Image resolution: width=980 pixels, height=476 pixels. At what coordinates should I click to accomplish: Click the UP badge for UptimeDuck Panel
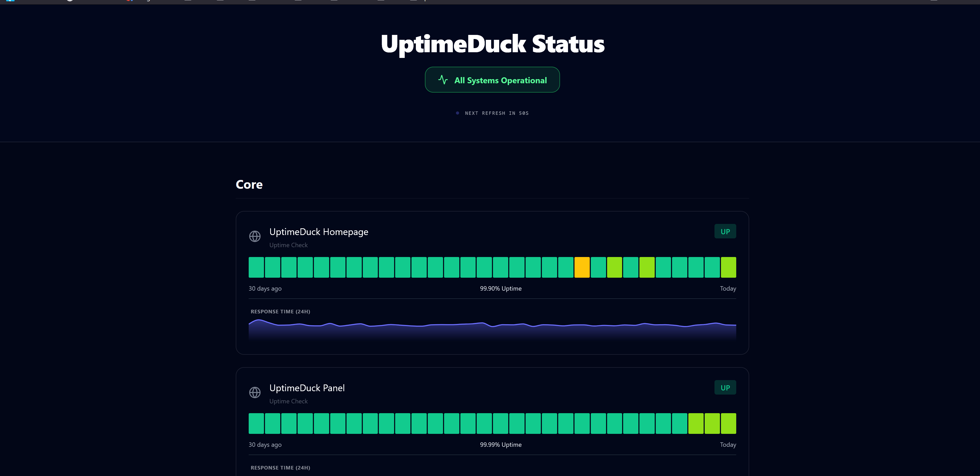point(725,387)
